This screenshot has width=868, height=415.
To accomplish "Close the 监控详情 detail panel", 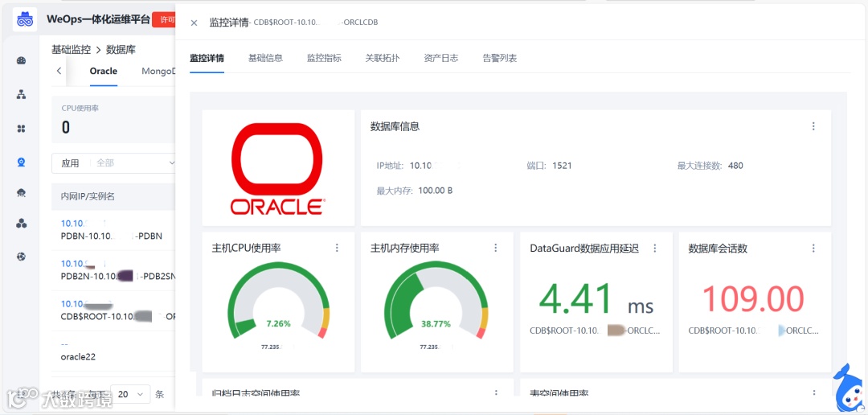I will click(x=194, y=23).
